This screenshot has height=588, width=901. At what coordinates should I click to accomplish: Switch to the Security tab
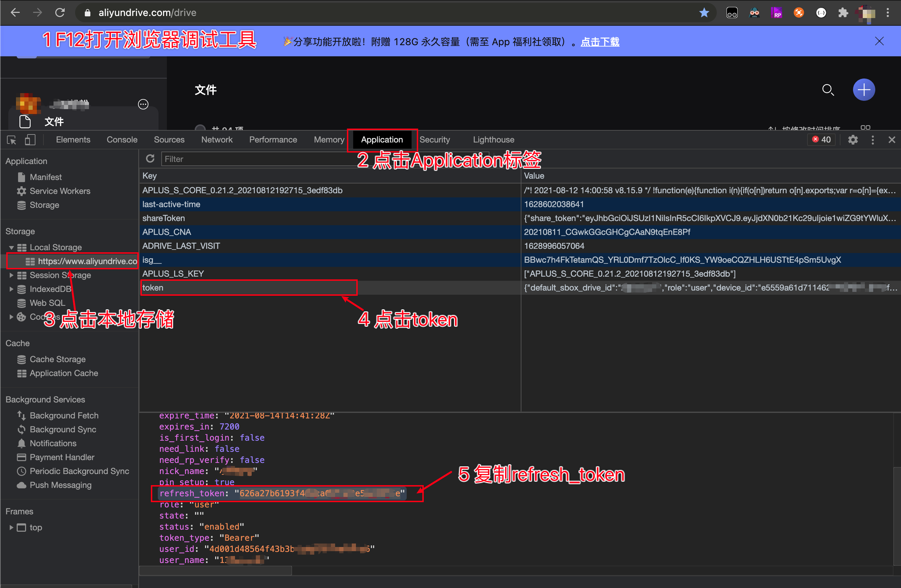435,140
